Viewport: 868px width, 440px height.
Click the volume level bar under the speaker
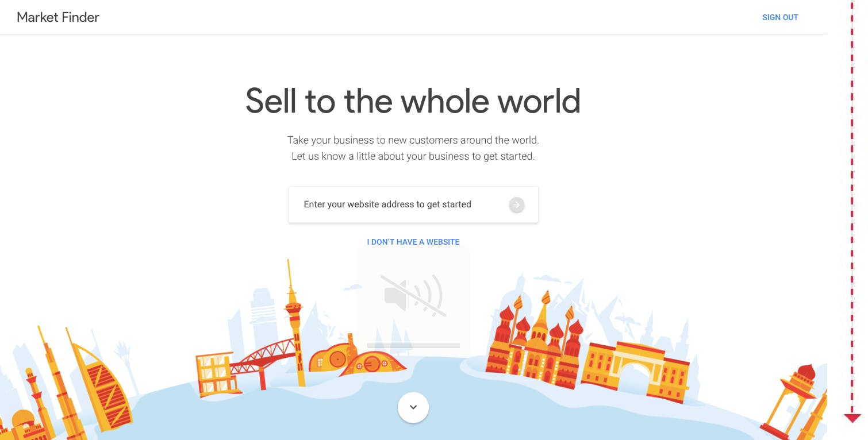pyautogui.click(x=413, y=346)
